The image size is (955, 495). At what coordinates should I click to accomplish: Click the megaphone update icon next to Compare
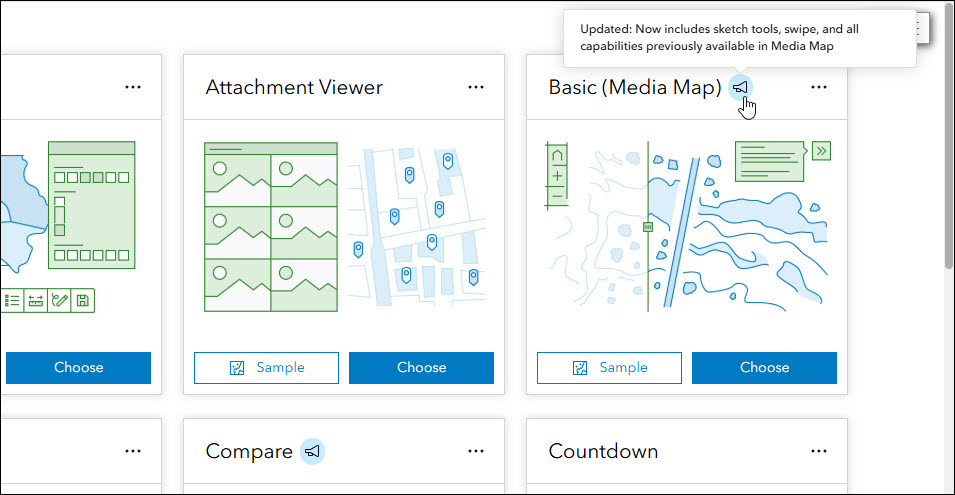312,452
